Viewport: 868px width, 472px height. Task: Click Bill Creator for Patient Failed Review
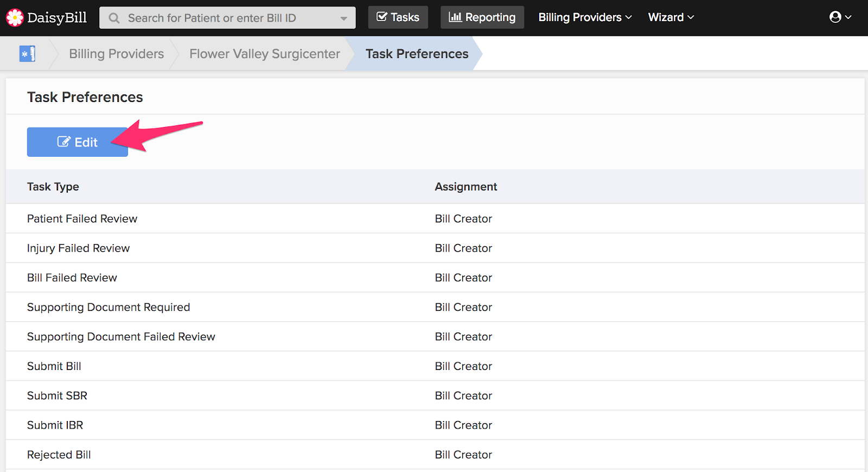463,219
